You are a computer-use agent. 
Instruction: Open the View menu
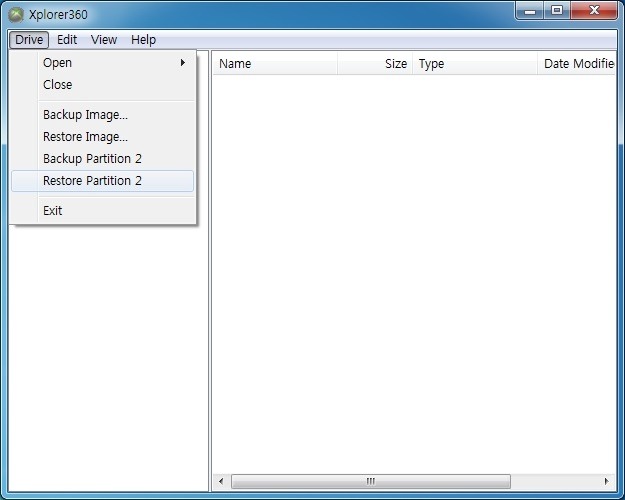click(x=104, y=39)
